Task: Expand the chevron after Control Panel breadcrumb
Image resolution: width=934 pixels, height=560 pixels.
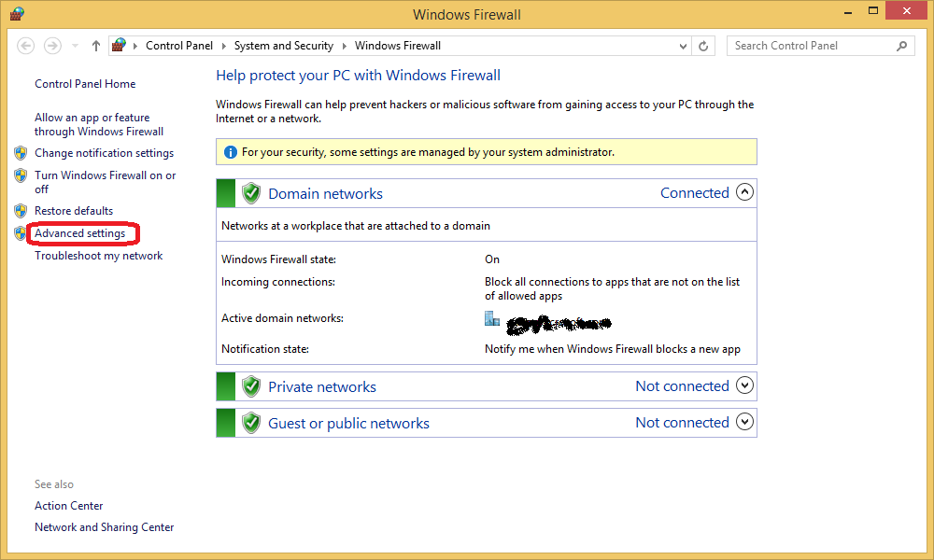Action: 224,46
